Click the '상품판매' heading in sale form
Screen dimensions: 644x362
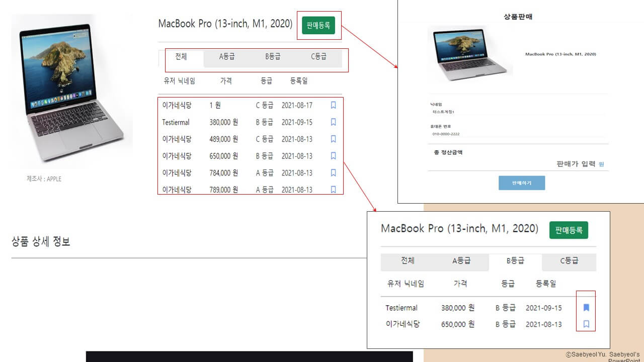pos(518,17)
